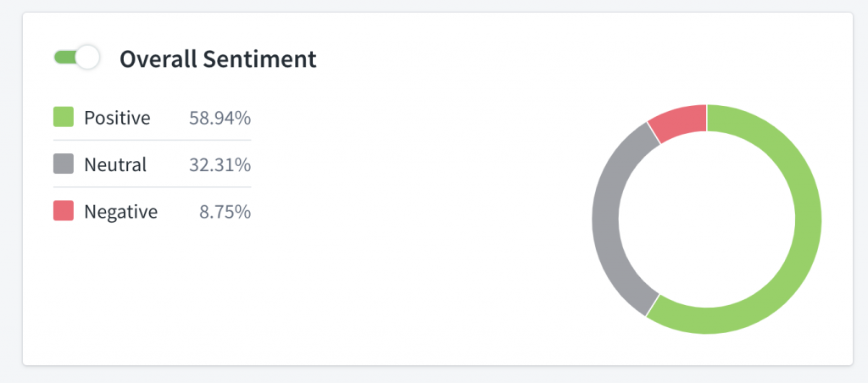Toggle off the Overall Sentiment switch
This screenshot has width=868, height=383.
(76, 58)
